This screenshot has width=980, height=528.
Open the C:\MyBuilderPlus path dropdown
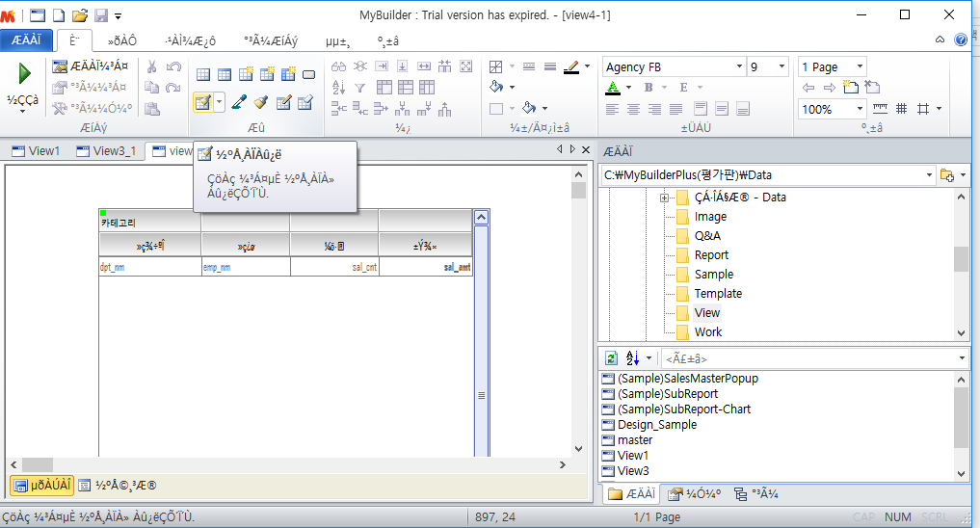[929, 175]
